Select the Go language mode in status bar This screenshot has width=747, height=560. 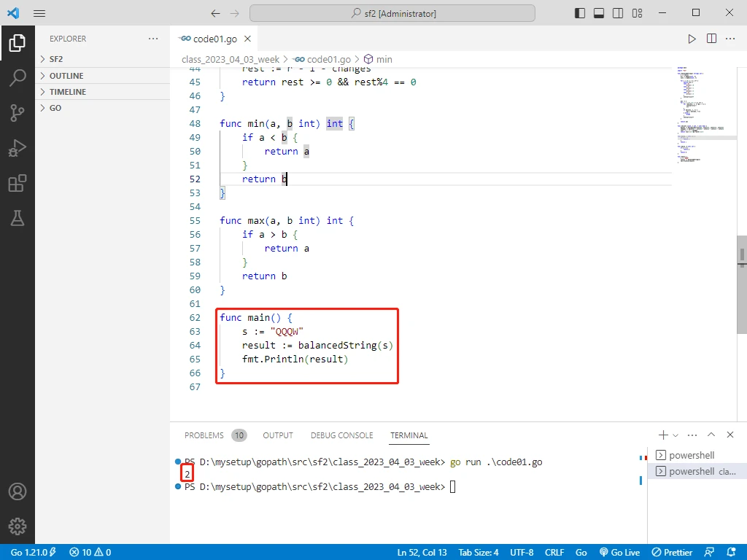[x=581, y=553]
